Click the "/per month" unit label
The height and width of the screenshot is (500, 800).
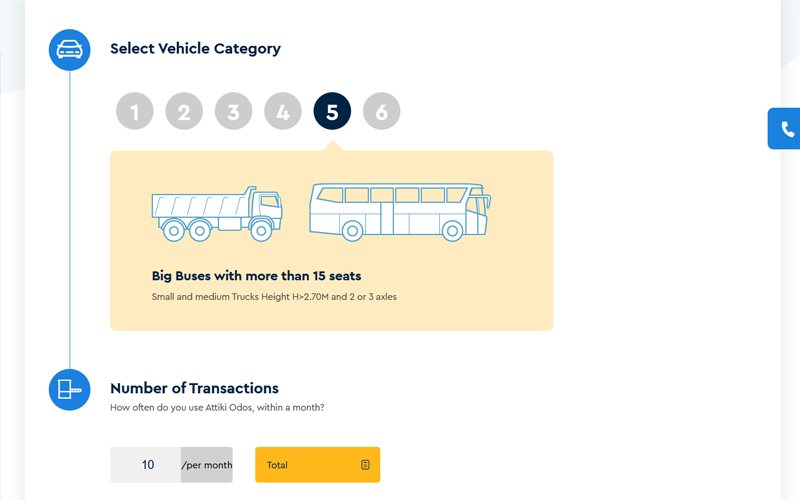click(206, 465)
